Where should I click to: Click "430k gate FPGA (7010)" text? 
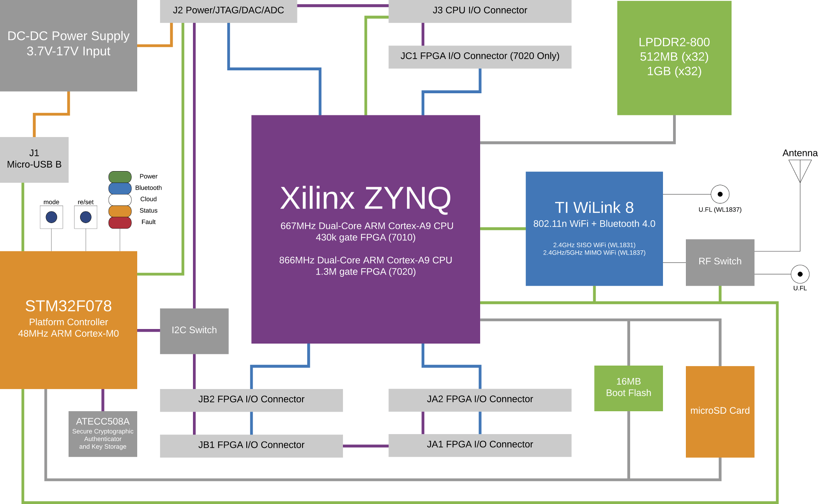(x=366, y=238)
